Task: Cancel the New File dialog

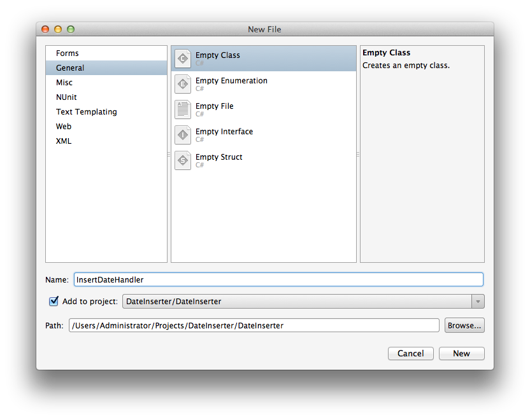Action: [410, 353]
